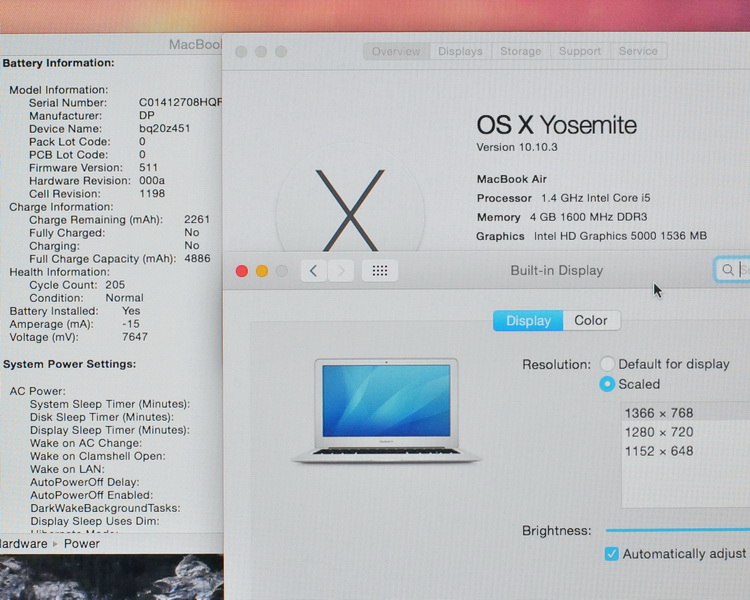Screen dimensions: 750x600
Task: Minimize the About This Mac window
Action: [x=261, y=52]
